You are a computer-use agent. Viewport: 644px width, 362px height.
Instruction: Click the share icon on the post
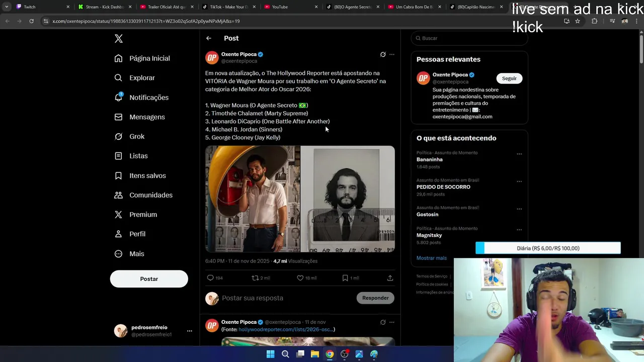pos(390,278)
